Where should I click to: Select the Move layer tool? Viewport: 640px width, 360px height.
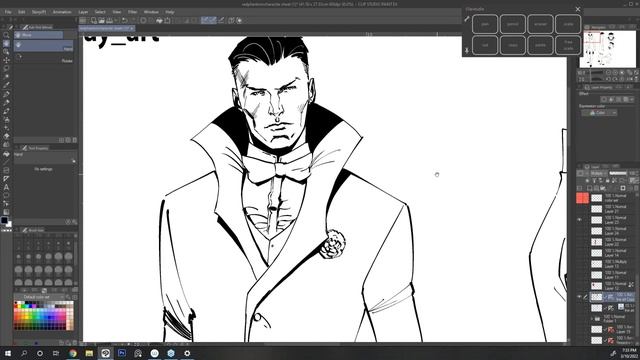click(6, 60)
